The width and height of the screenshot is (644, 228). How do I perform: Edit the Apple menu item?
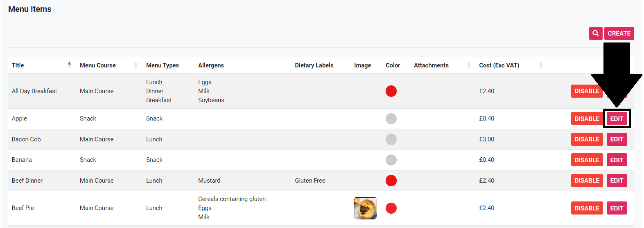(617, 119)
